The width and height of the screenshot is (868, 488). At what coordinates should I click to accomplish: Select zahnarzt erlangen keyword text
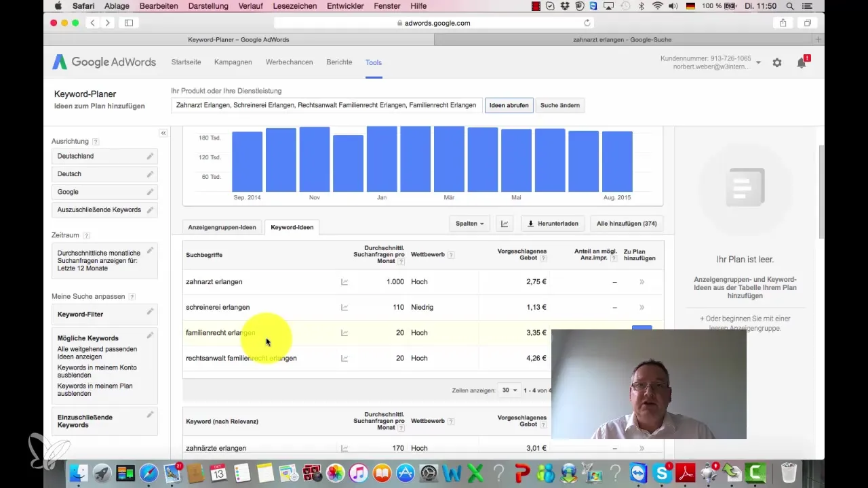(x=214, y=282)
